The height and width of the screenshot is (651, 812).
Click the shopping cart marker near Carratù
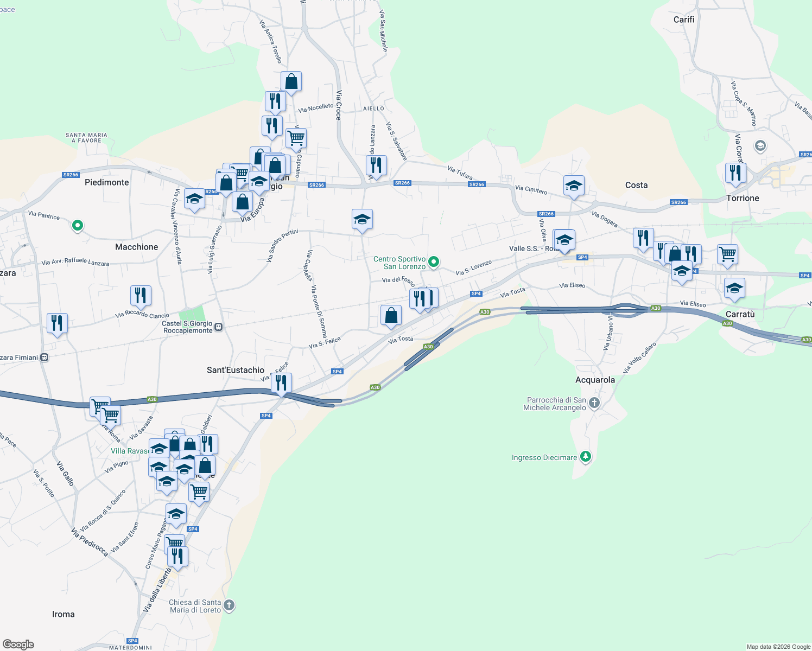727,254
